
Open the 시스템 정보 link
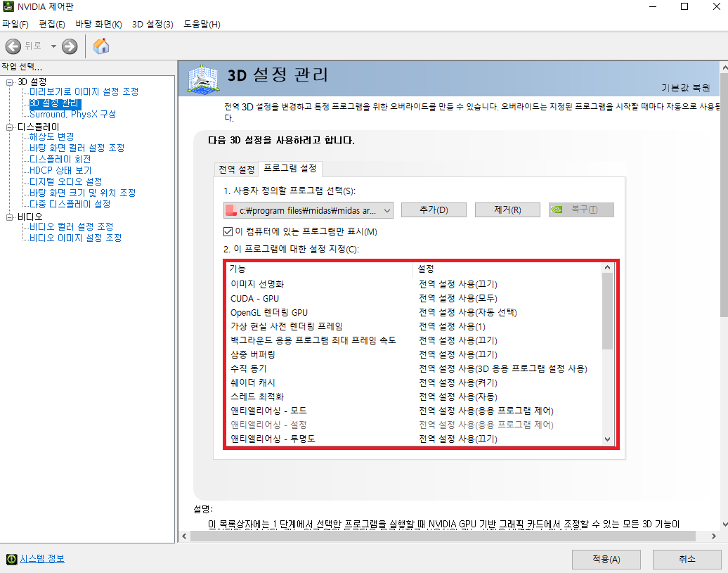(42, 559)
